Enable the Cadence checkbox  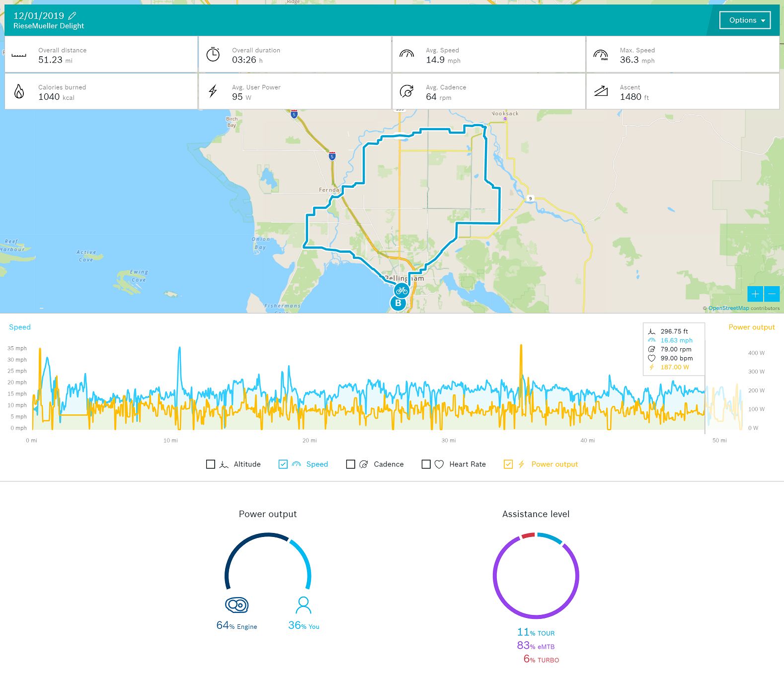tap(351, 464)
